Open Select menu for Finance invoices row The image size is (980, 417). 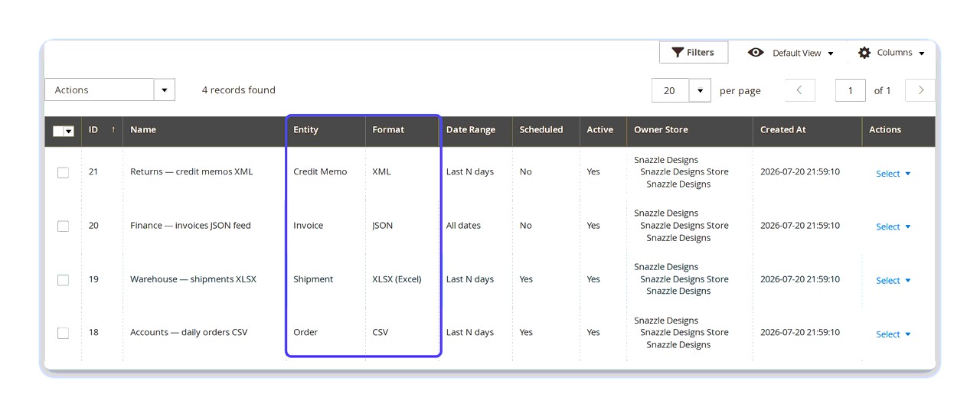point(893,227)
